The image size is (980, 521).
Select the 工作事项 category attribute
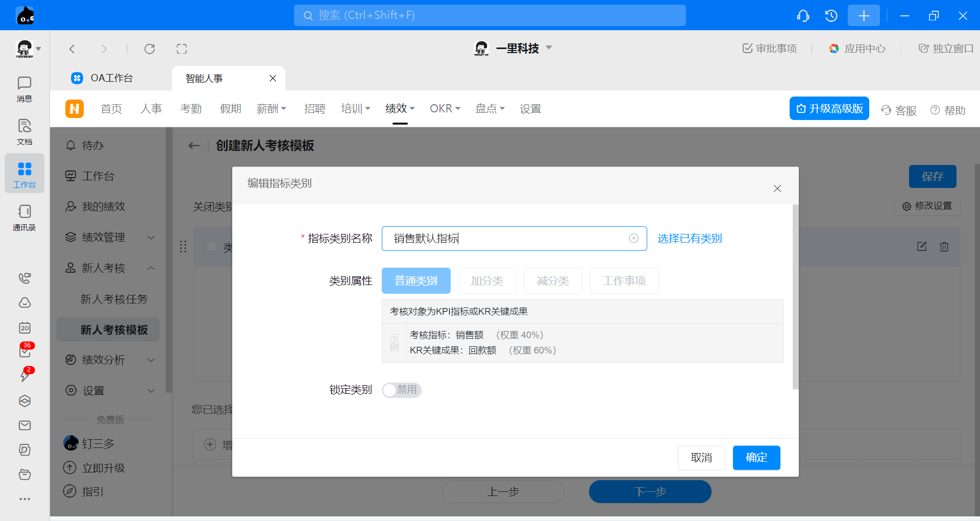click(624, 281)
